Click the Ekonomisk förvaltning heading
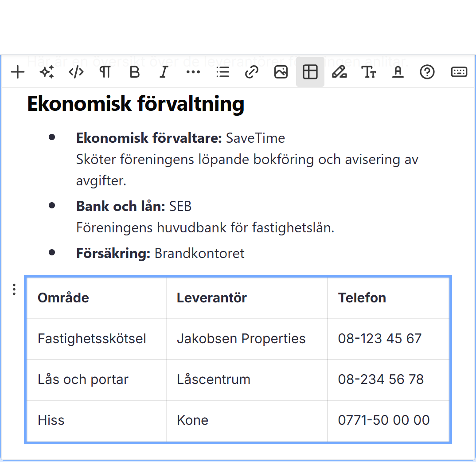 (136, 104)
